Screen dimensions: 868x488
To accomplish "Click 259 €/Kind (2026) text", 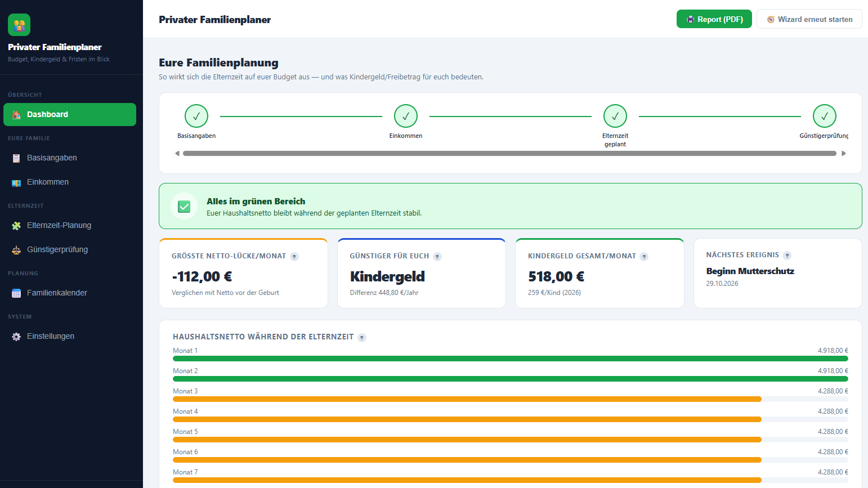I will tap(554, 293).
